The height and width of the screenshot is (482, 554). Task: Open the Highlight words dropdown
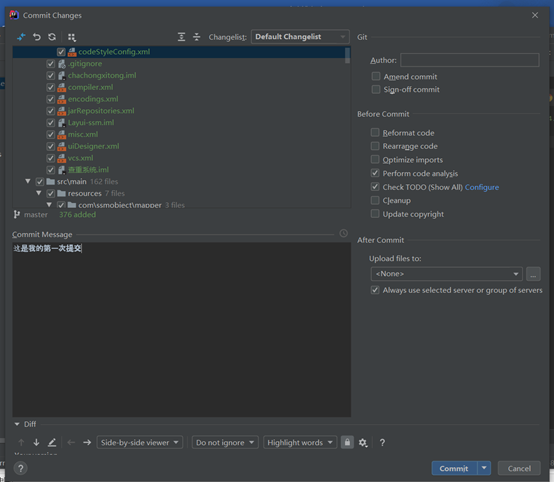coord(300,442)
